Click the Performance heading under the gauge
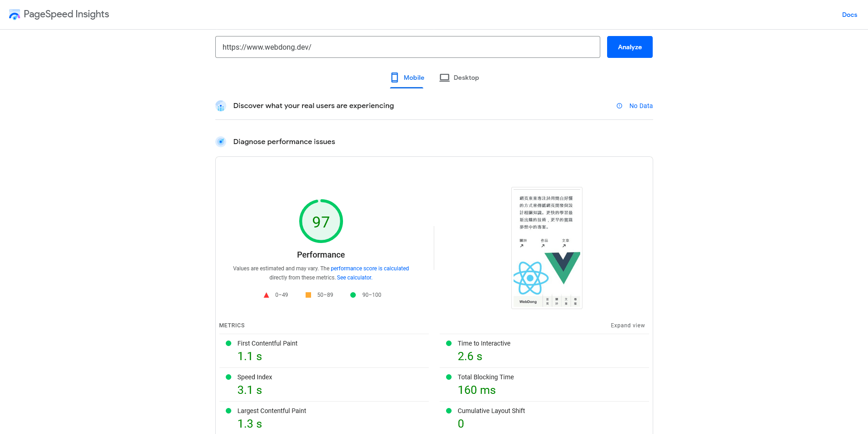868x434 pixels. point(321,255)
